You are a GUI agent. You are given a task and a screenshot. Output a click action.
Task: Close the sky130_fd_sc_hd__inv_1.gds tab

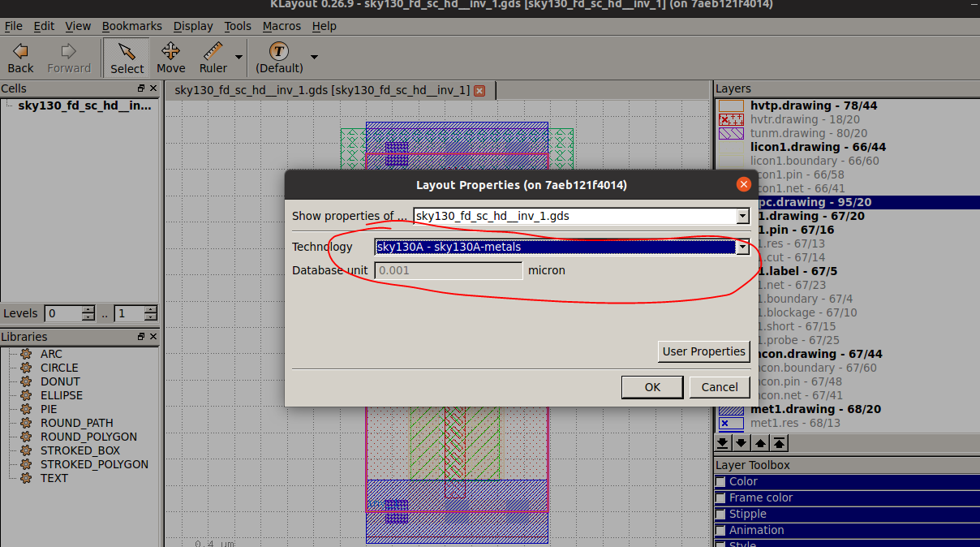[479, 90]
